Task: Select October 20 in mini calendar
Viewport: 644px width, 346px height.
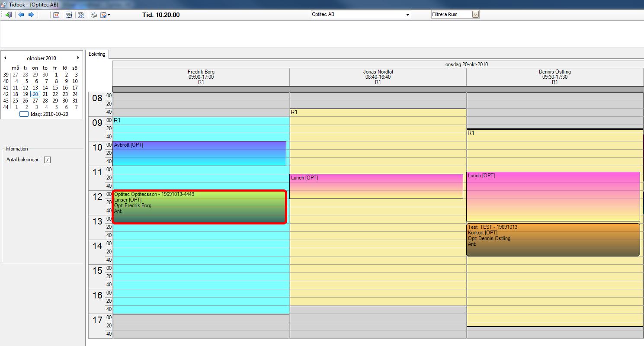Action: [x=35, y=94]
